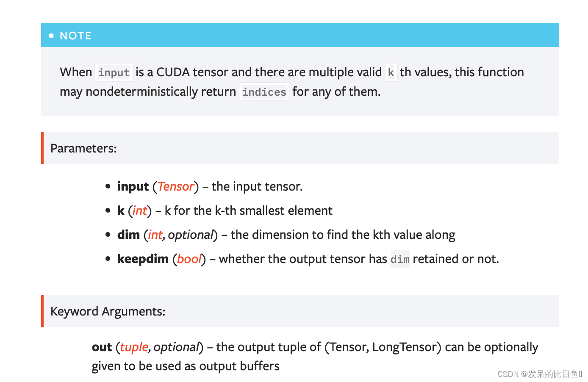This screenshot has height=382, width=588.
Task: Click the inline code word input
Action: click(114, 72)
